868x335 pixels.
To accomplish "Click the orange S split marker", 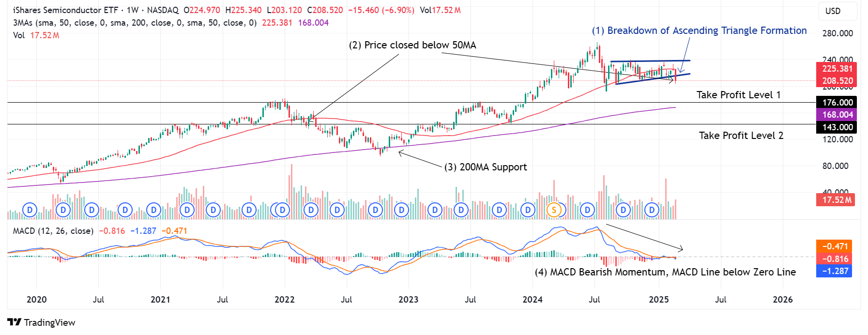I will 554,210.
